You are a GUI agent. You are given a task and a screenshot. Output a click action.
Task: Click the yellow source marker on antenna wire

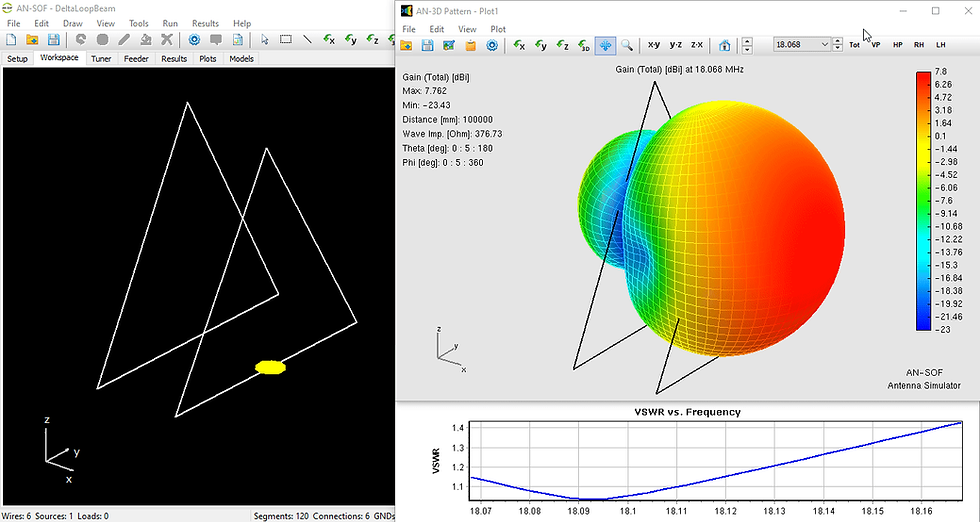[x=271, y=368]
